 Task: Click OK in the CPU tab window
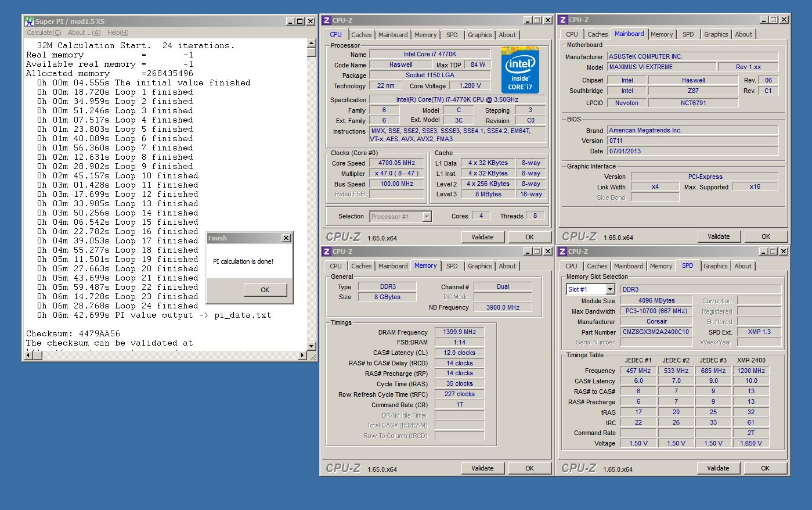coord(529,237)
